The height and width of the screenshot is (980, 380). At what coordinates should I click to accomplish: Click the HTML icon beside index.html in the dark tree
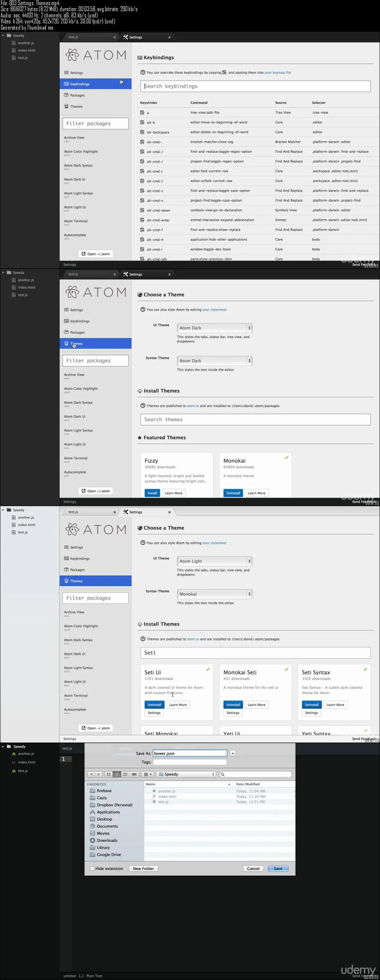(x=14, y=762)
